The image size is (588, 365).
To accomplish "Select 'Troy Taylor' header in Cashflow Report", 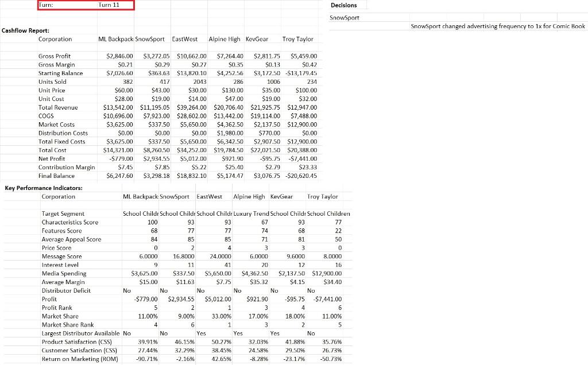I will tap(298, 40).
